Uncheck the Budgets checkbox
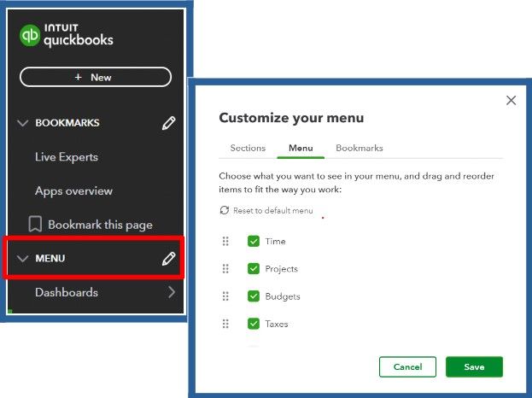Image resolution: width=532 pixels, height=398 pixels. pos(254,296)
